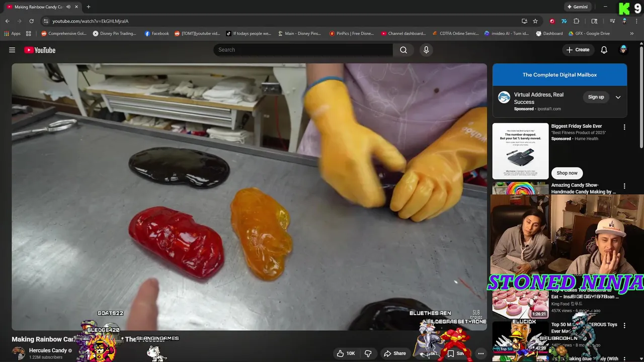
Task: View site information icon in address bar
Action: click(x=46, y=21)
